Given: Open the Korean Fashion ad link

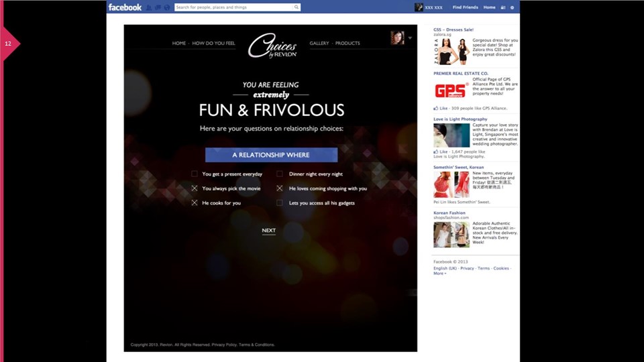Looking at the screenshot, I should [x=449, y=213].
